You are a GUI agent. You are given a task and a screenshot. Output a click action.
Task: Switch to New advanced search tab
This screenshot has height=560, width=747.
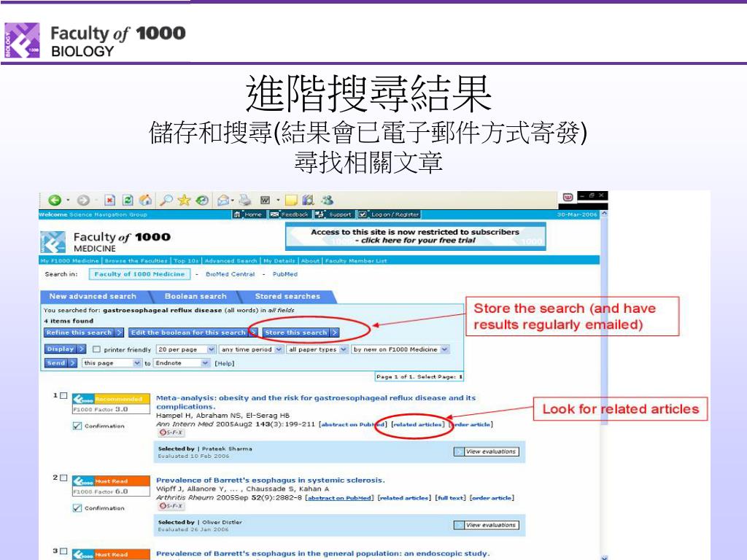[93, 296]
